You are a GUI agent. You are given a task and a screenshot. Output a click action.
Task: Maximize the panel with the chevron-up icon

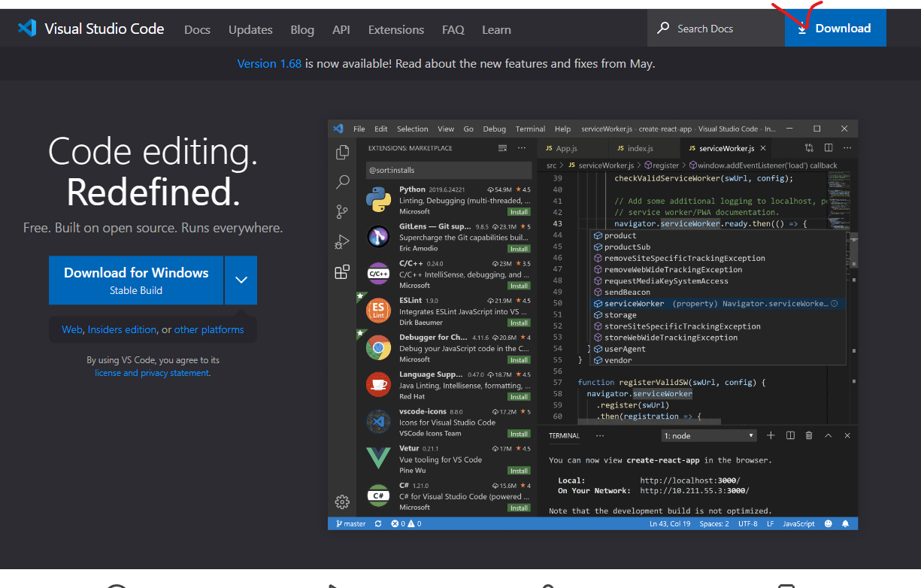click(x=829, y=435)
